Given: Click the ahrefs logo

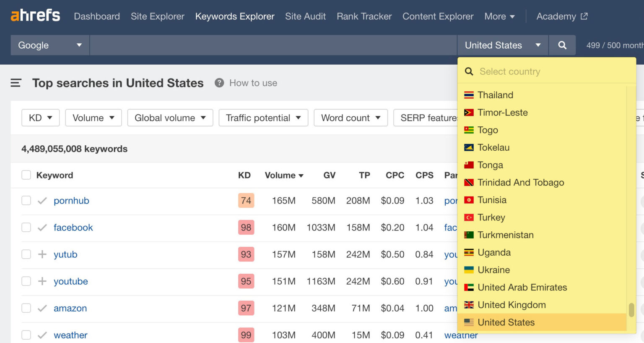Looking at the screenshot, I should point(36,16).
